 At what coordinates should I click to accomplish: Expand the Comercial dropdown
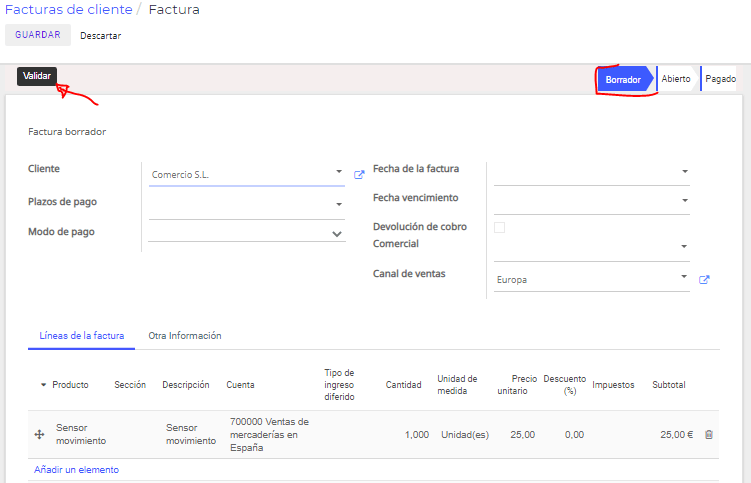click(684, 246)
